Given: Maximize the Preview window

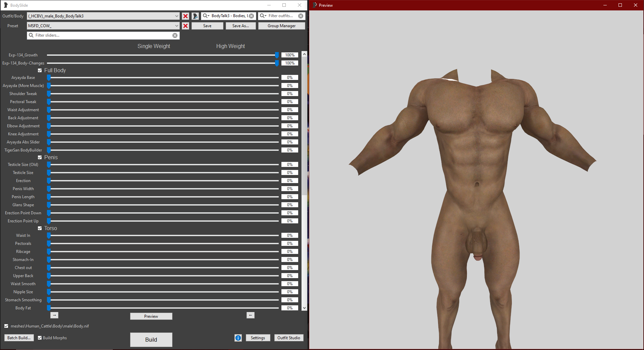Looking at the screenshot, I should 620,5.
